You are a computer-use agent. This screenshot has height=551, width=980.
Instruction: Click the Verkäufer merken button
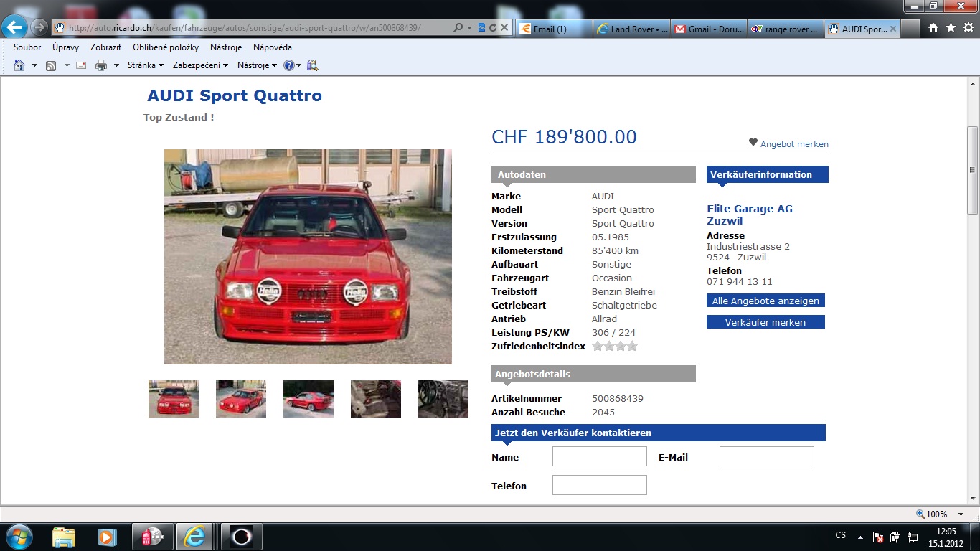coord(765,322)
